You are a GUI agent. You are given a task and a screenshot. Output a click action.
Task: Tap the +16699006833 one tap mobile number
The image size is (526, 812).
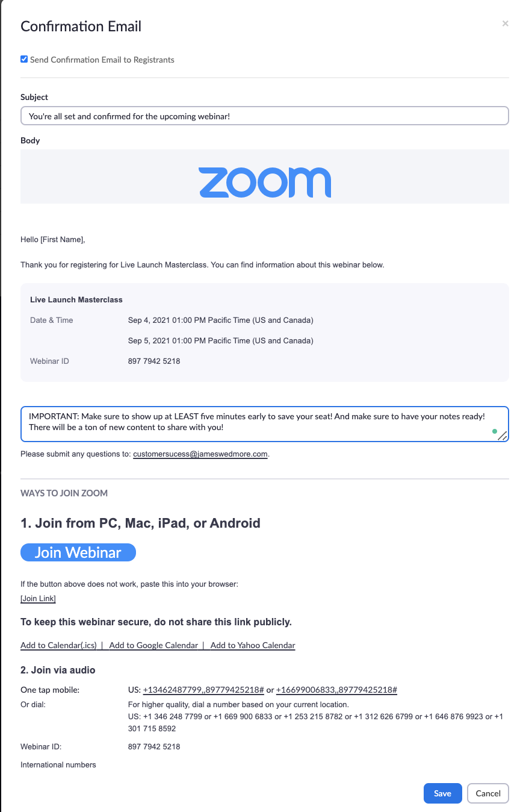coord(336,690)
